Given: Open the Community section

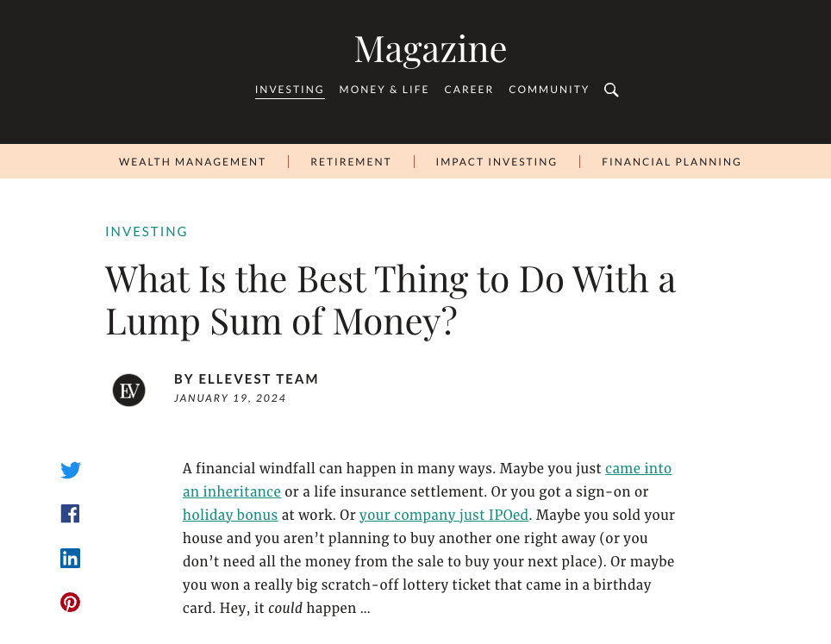Looking at the screenshot, I should tap(549, 90).
